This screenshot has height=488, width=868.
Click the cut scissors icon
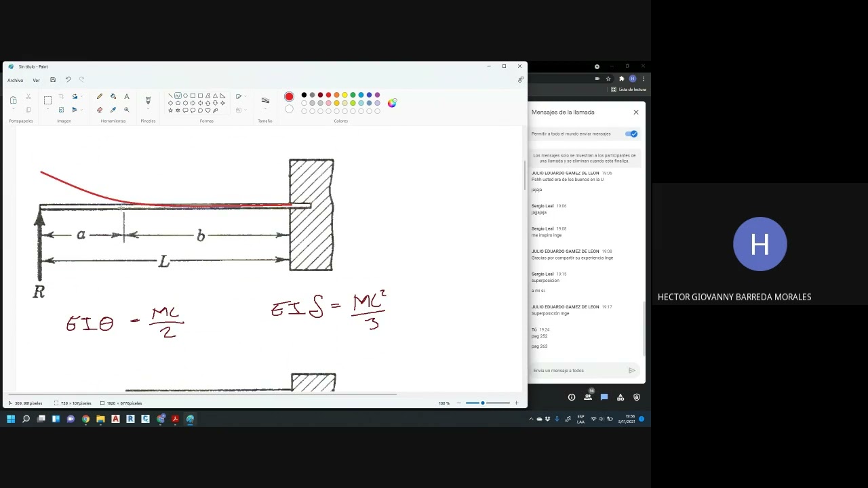click(x=28, y=96)
